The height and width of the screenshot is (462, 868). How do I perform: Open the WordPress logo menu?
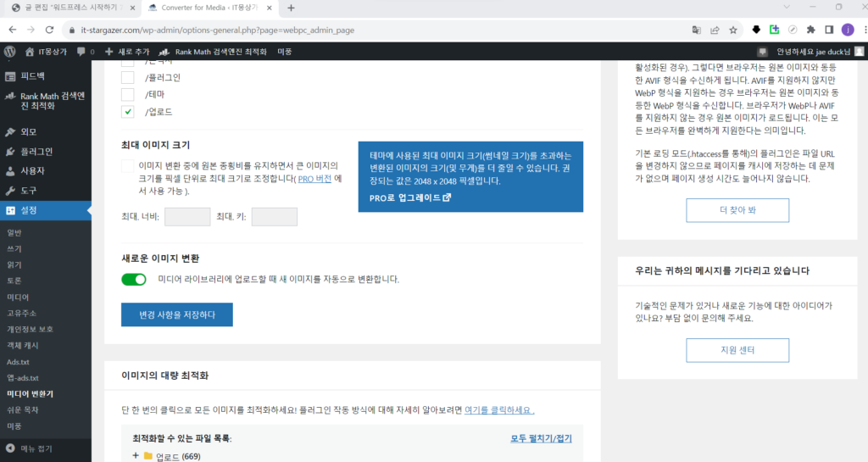click(9, 52)
